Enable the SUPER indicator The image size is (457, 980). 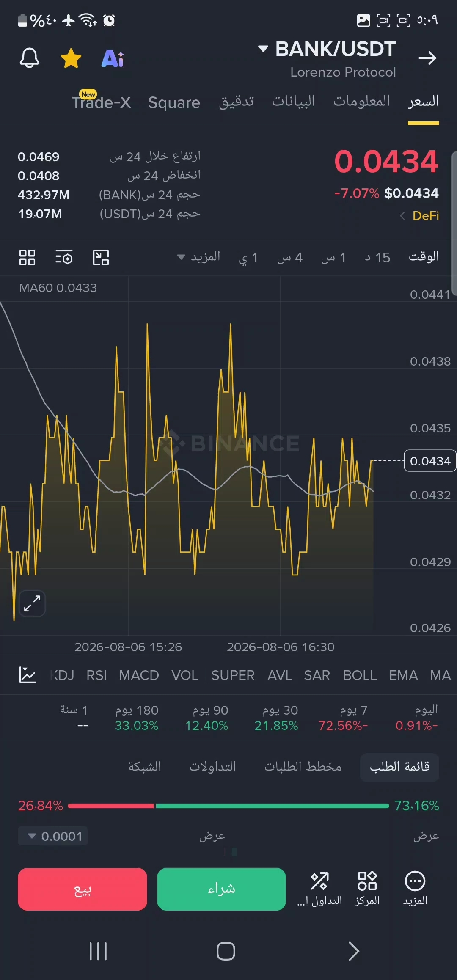pyautogui.click(x=233, y=675)
